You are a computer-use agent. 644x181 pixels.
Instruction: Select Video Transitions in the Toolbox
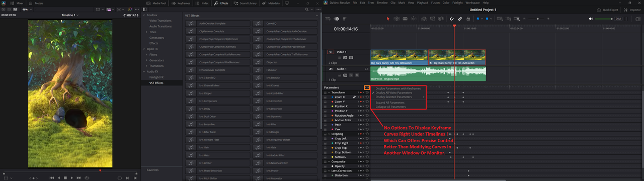160,21
